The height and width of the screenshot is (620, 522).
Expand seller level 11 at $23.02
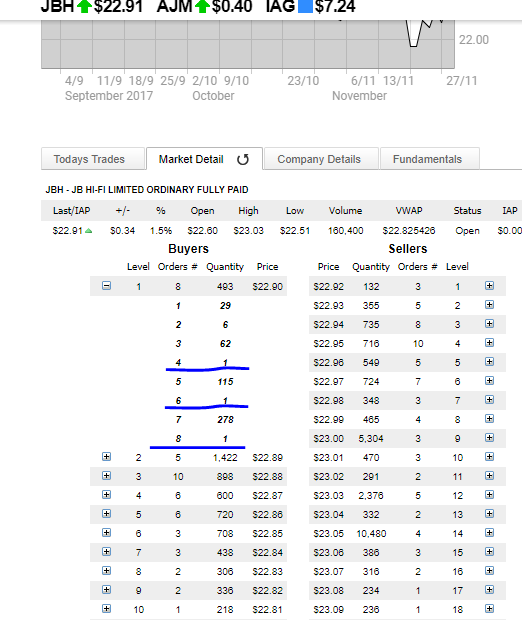click(490, 476)
